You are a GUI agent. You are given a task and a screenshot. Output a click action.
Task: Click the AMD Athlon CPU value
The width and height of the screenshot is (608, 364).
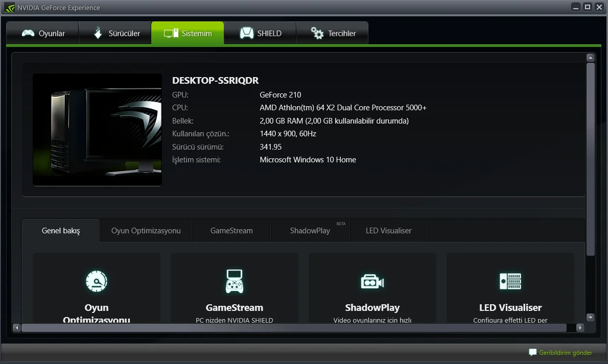coord(343,108)
